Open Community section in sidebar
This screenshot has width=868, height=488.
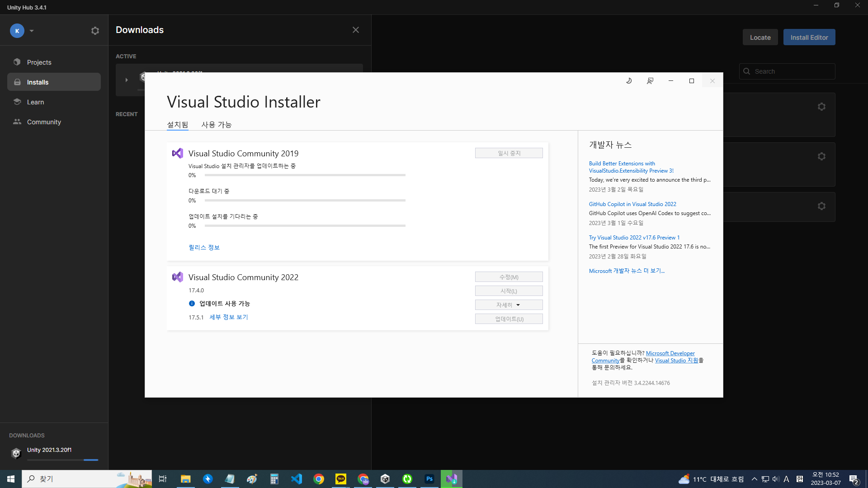coord(54,122)
